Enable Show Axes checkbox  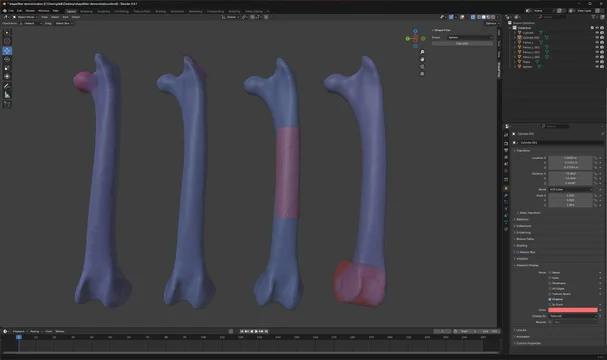550,278
